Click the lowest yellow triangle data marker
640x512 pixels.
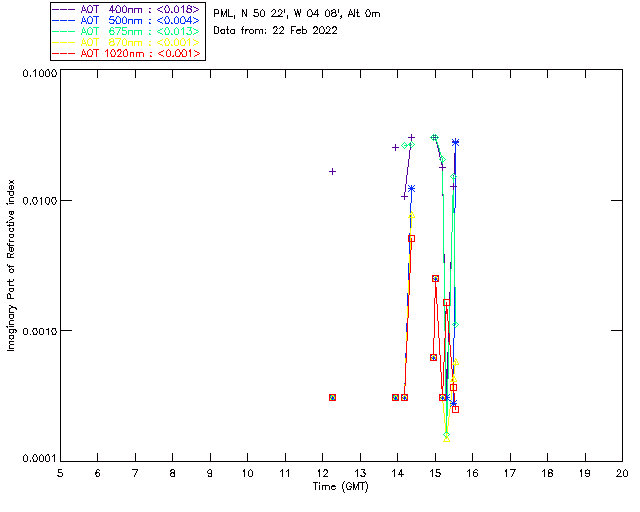pos(447,439)
